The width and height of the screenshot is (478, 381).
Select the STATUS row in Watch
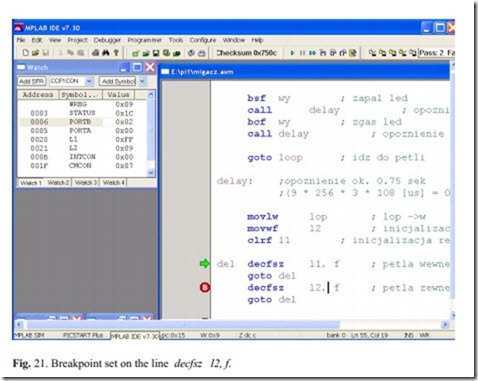[82, 113]
